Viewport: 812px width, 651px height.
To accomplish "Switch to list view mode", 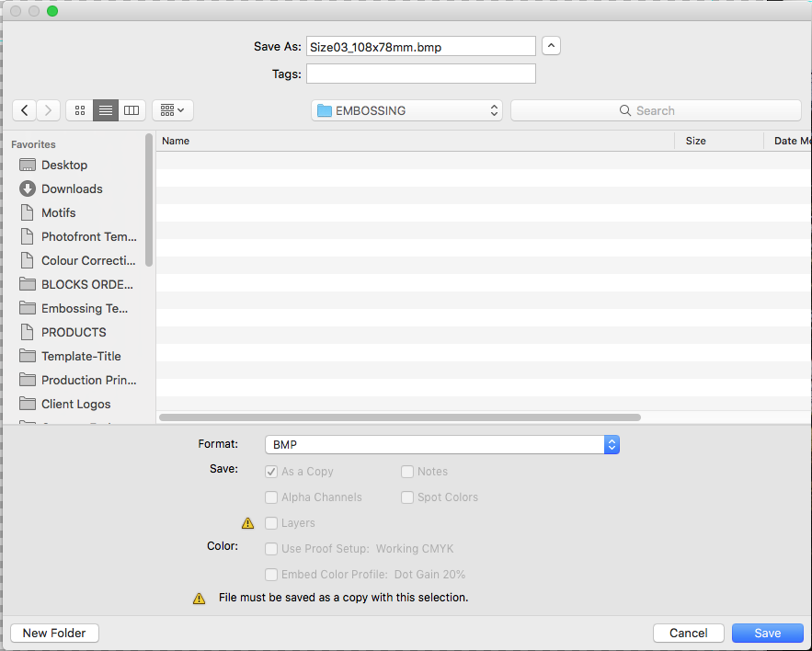I will click(x=106, y=110).
